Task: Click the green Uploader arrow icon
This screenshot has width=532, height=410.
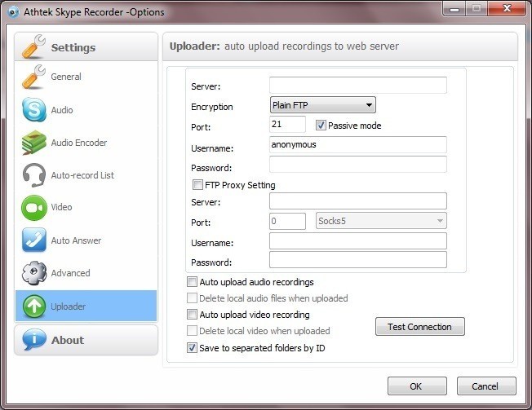Action: [34, 306]
